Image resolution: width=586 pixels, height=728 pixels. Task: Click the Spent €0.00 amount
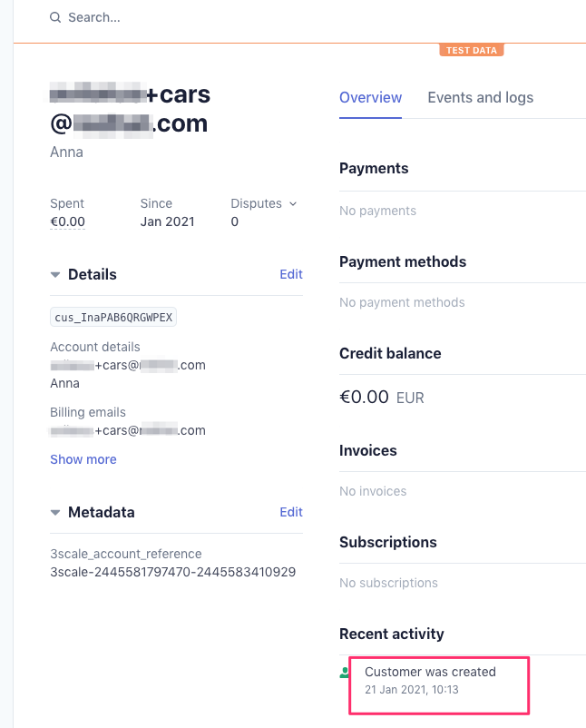(67, 221)
